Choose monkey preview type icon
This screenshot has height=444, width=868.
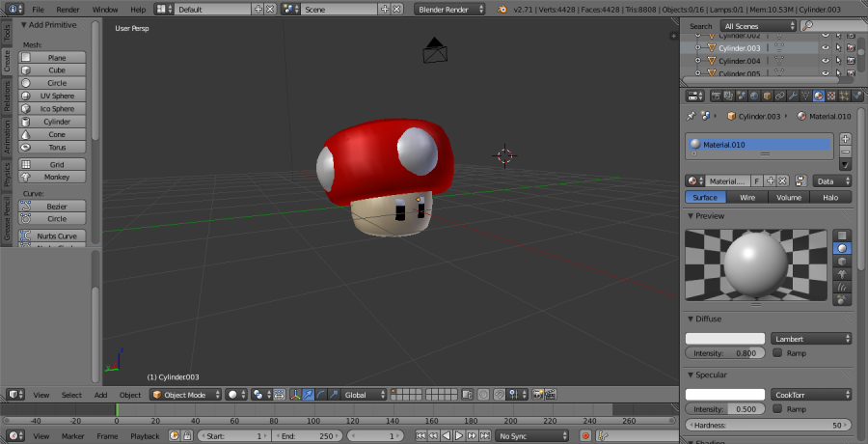click(842, 274)
